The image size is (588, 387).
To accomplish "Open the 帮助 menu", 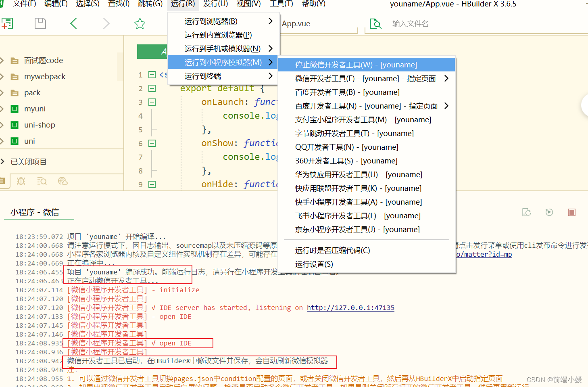I will click(x=313, y=4).
